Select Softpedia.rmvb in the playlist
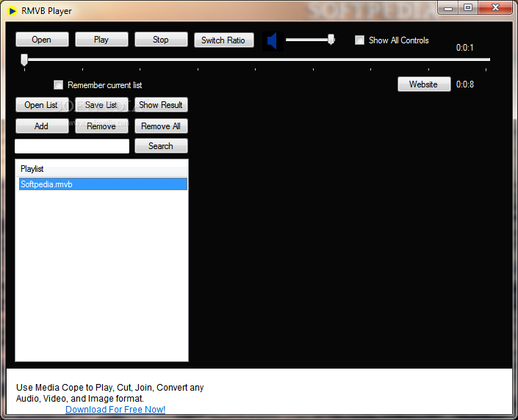This screenshot has width=518, height=420. (103, 184)
